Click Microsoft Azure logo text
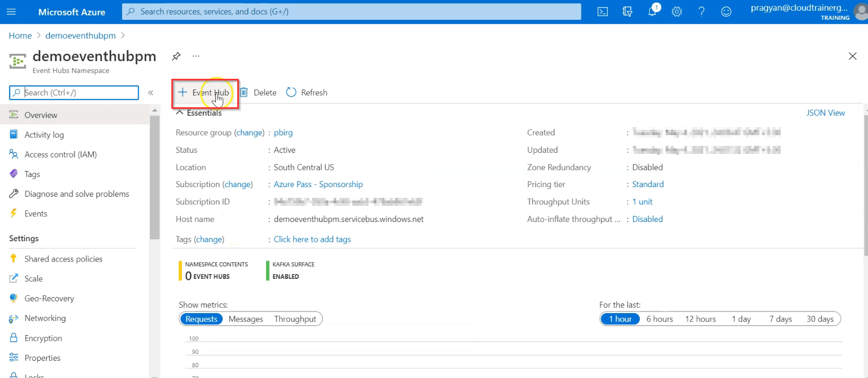Screen dimensions: 868x378 pyautogui.click(x=72, y=12)
